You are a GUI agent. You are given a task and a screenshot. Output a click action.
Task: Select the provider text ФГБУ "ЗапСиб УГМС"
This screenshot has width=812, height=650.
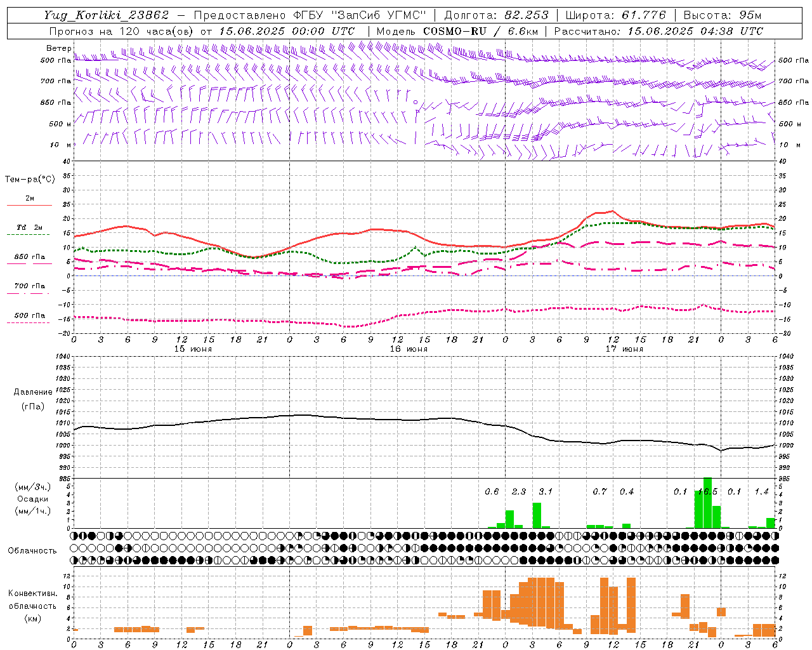click(x=360, y=15)
